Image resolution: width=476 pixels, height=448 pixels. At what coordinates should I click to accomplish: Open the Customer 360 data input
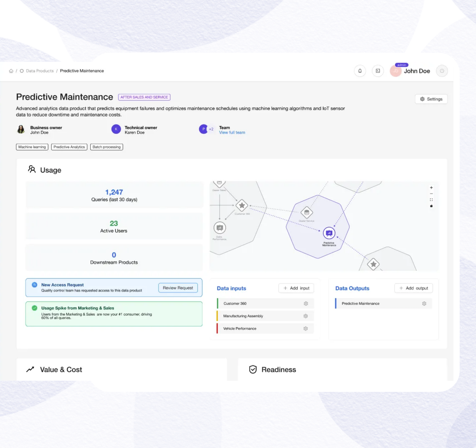click(265, 304)
